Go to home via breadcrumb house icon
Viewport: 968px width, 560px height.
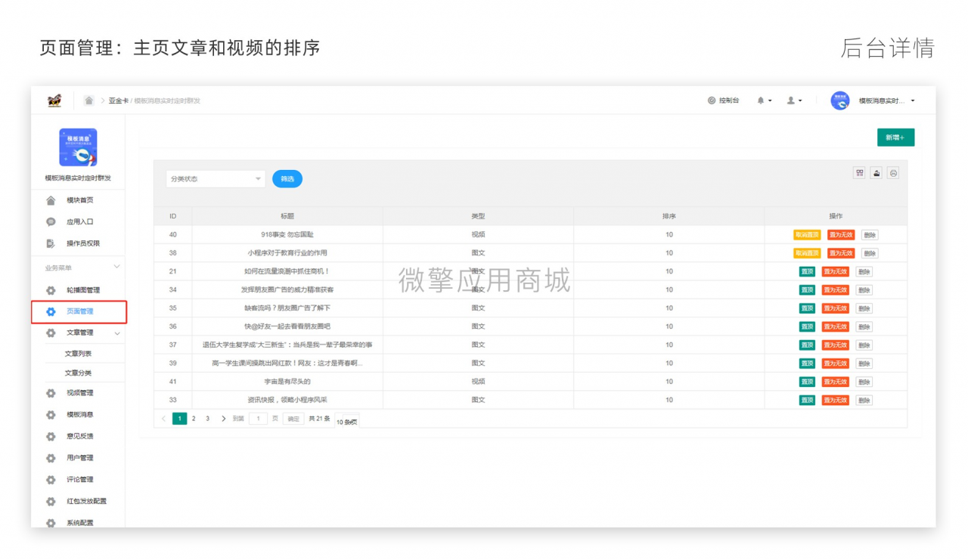tap(89, 101)
